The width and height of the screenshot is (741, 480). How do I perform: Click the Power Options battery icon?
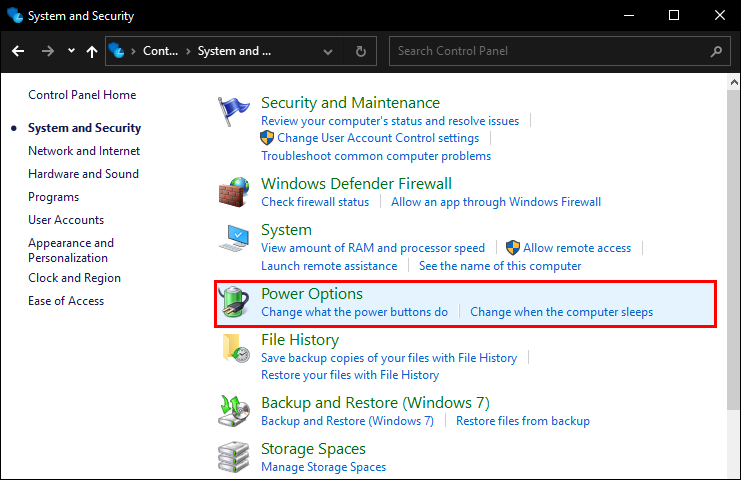click(234, 303)
